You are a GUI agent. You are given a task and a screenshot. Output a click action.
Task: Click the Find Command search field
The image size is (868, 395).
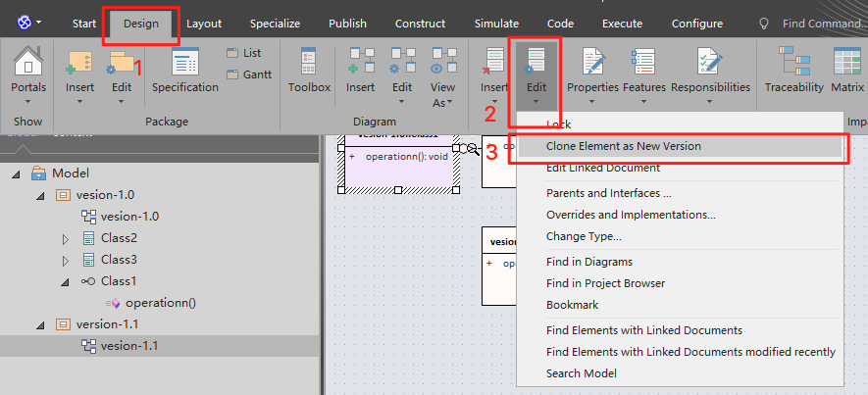point(824,24)
